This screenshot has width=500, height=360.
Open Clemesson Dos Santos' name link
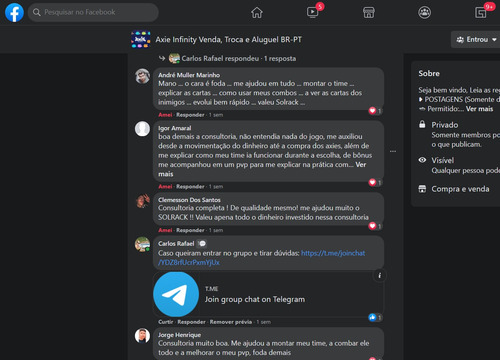[189, 200]
